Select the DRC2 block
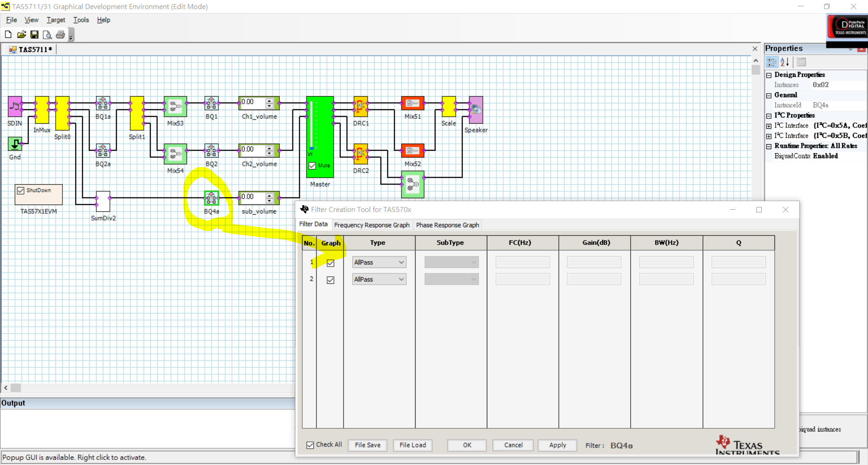The height and width of the screenshot is (465, 868). (x=361, y=155)
